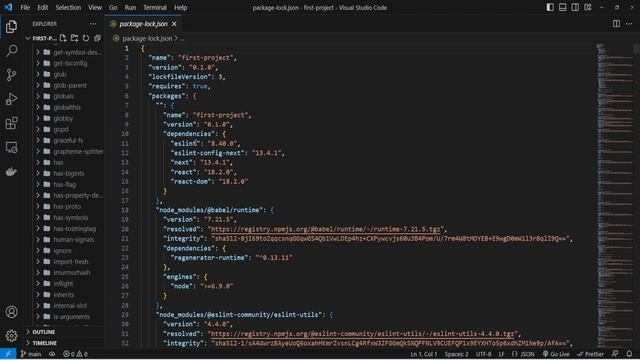Open the Edit menu
Screen dimensions: 640x360
click(42, 7)
